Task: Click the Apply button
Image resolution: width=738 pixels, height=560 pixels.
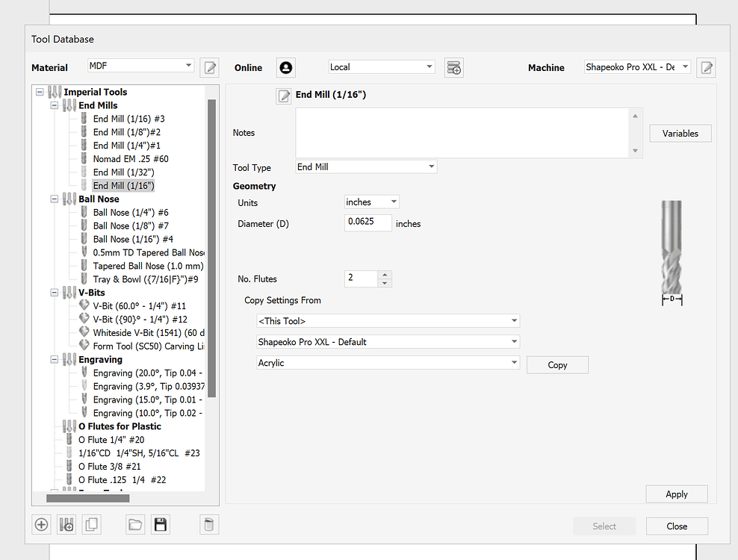Action: pyautogui.click(x=676, y=494)
